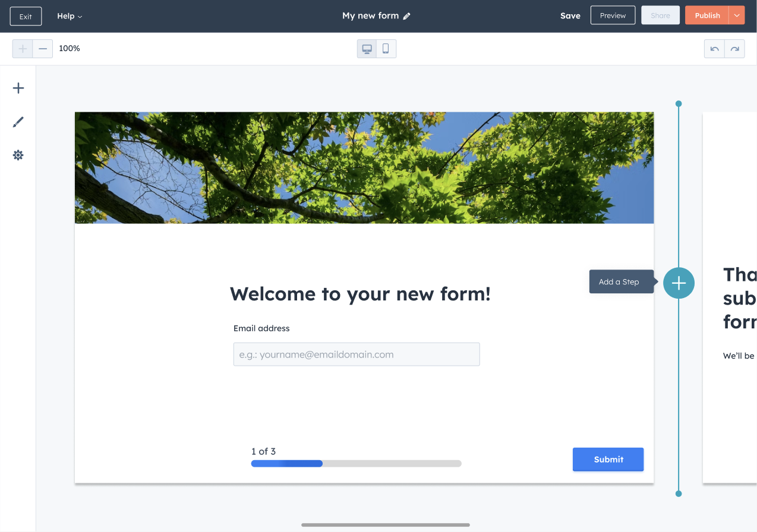Expand the Publish dropdown arrow
The height and width of the screenshot is (532, 757).
pyautogui.click(x=738, y=15)
